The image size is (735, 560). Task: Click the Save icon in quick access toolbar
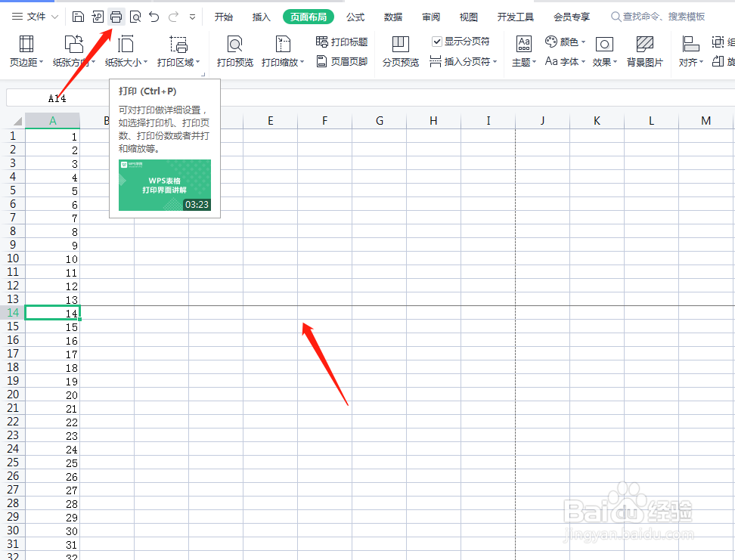pyautogui.click(x=78, y=17)
